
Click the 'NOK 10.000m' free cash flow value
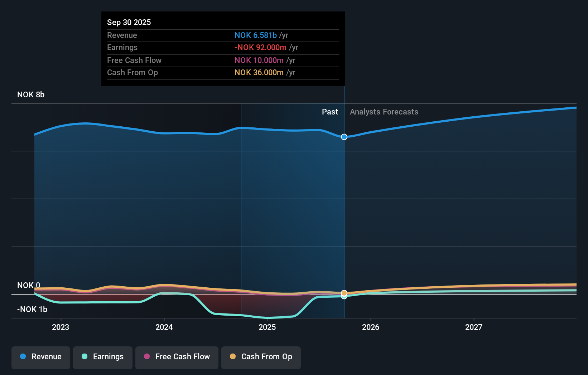point(259,60)
